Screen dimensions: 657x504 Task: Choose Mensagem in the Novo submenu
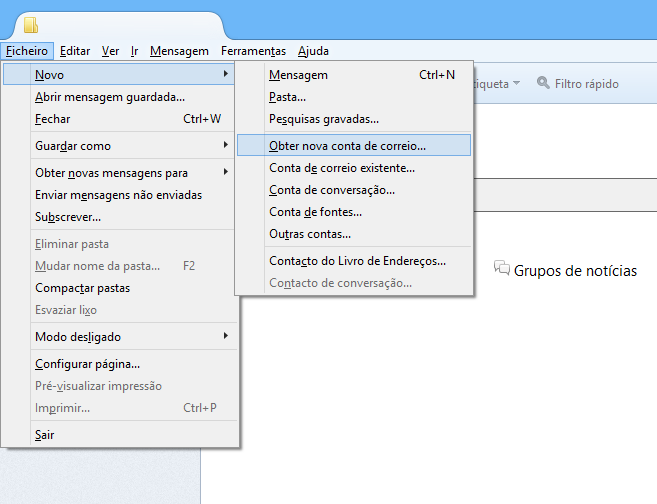point(298,75)
